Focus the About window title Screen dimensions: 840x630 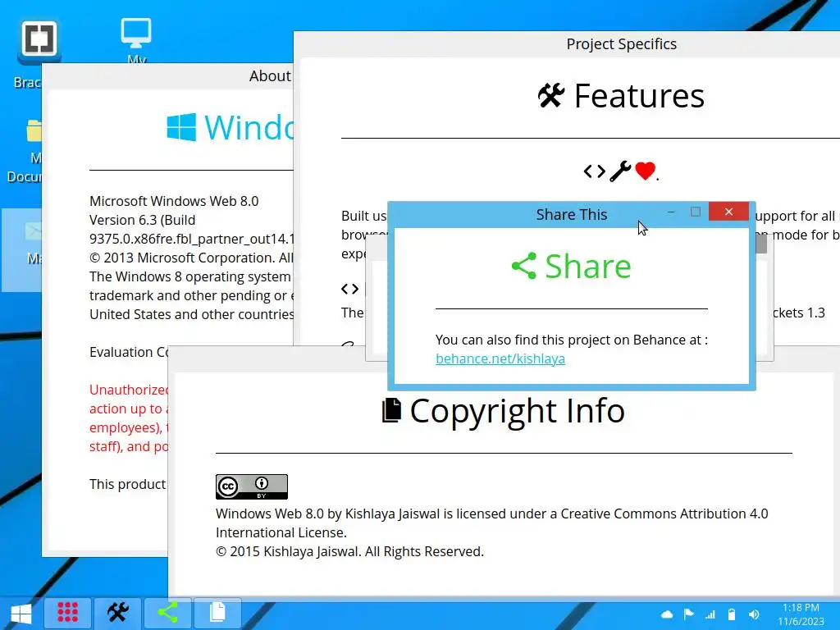click(x=270, y=76)
